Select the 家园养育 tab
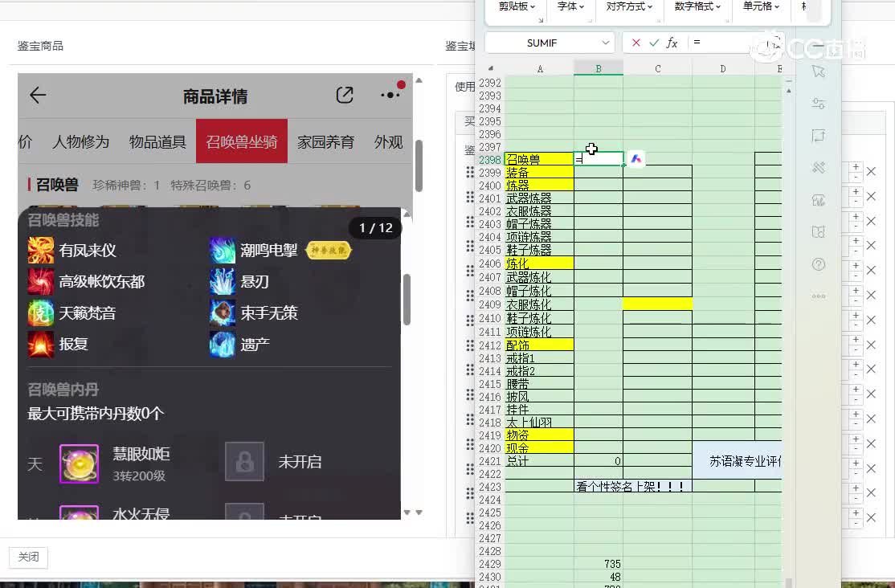Image resolution: width=895 pixels, height=588 pixels. coord(325,142)
